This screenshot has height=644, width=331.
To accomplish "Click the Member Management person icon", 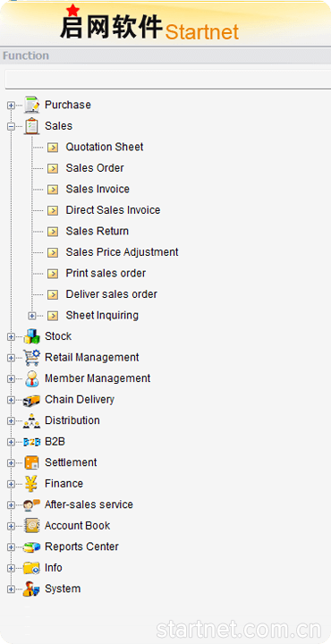I will (31, 378).
